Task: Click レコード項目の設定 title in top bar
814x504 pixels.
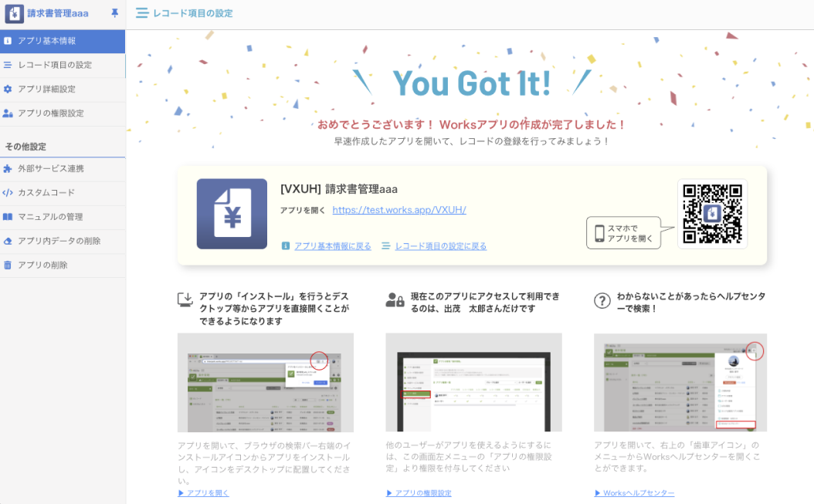Action: coord(192,13)
